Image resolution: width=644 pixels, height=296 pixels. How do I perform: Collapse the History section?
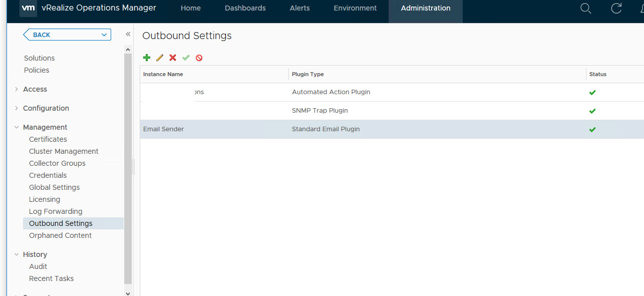[17, 254]
